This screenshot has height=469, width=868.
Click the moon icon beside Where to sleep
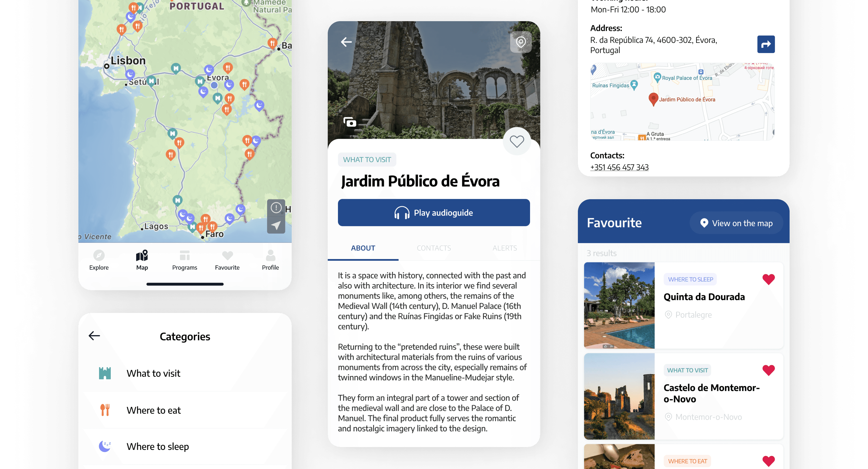tap(105, 446)
